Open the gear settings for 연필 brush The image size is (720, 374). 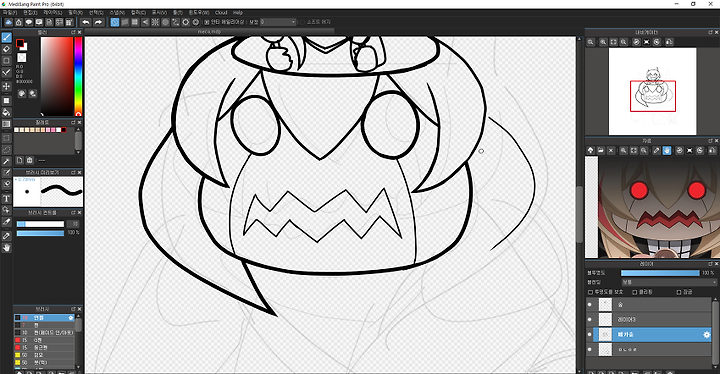pyautogui.click(x=71, y=317)
